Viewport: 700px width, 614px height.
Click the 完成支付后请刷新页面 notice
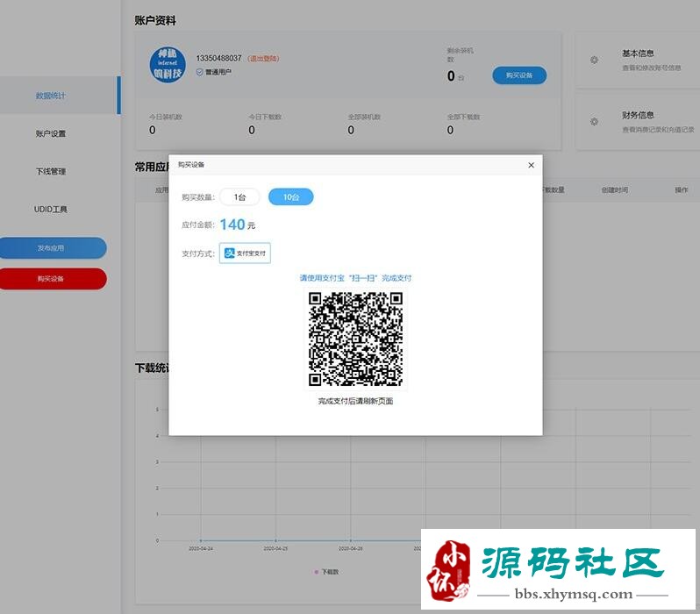pyautogui.click(x=356, y=401)
